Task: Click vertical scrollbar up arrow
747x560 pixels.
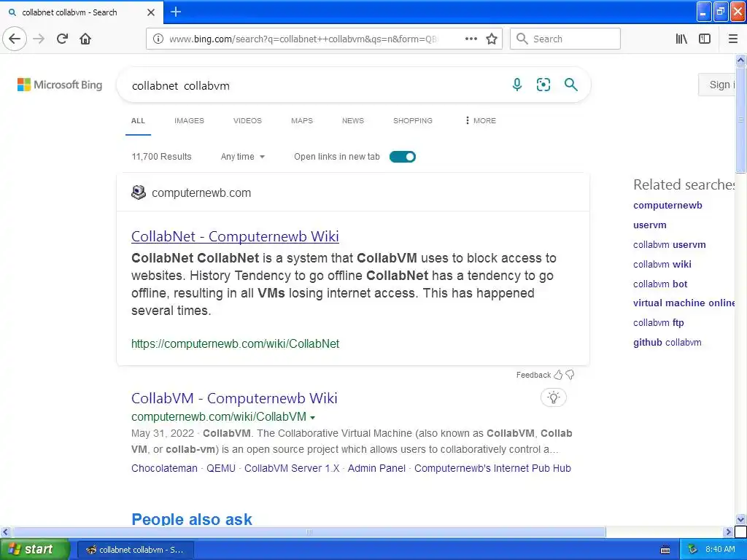Action: coord(741,60)
